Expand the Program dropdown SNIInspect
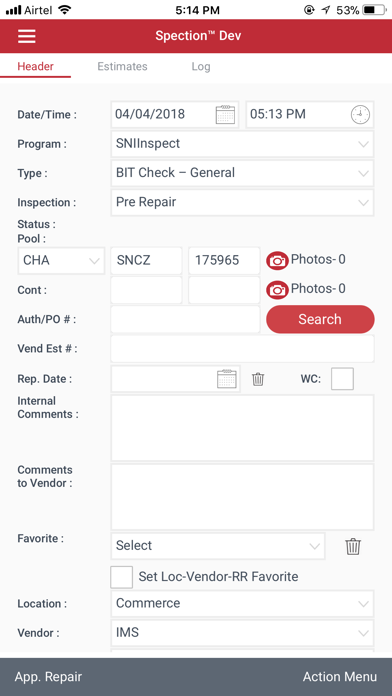Screen dimensions: 392x696 (242, 144)
